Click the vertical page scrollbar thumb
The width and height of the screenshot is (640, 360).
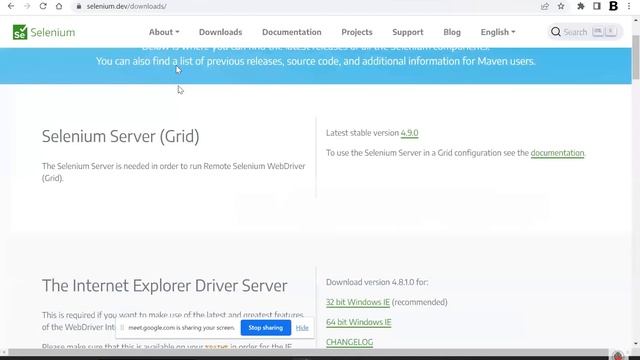coord(636,57)
